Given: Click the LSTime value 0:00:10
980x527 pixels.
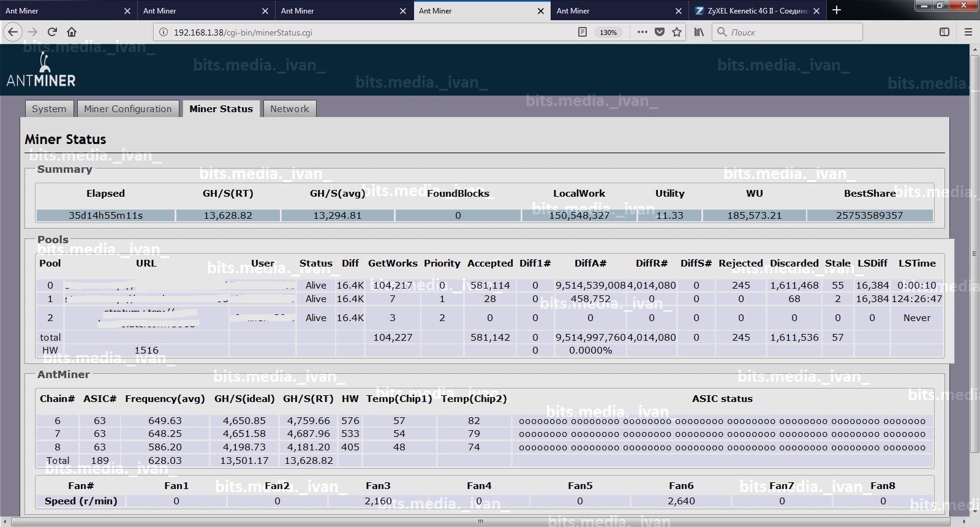Looking at the screenshot, I should tap(917, 285).
